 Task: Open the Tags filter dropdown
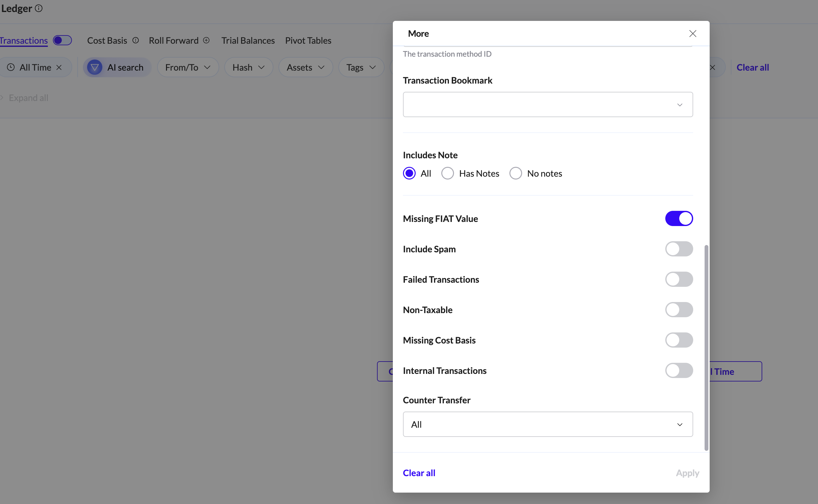click(361, 67)
